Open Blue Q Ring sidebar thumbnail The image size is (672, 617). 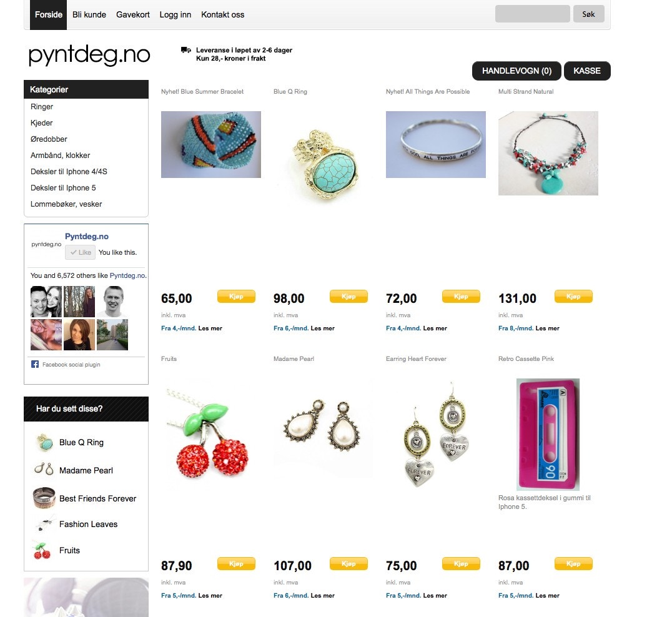tap(44, 442)
